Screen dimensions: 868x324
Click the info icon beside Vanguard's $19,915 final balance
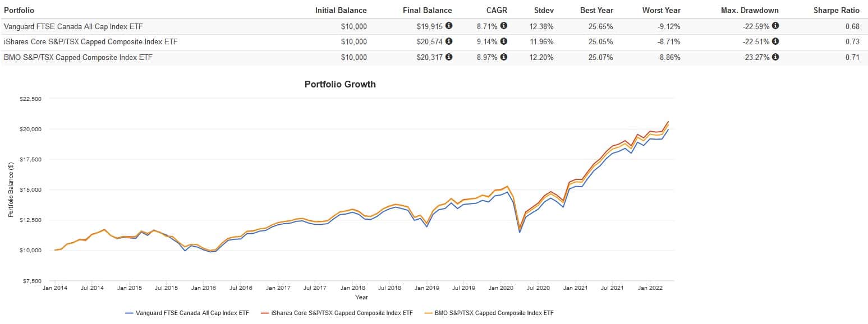[449, 26]
